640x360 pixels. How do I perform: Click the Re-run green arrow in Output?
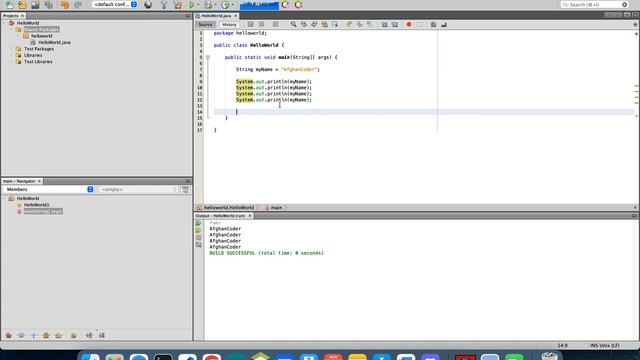pyautogui.click(x=198, y=223)
